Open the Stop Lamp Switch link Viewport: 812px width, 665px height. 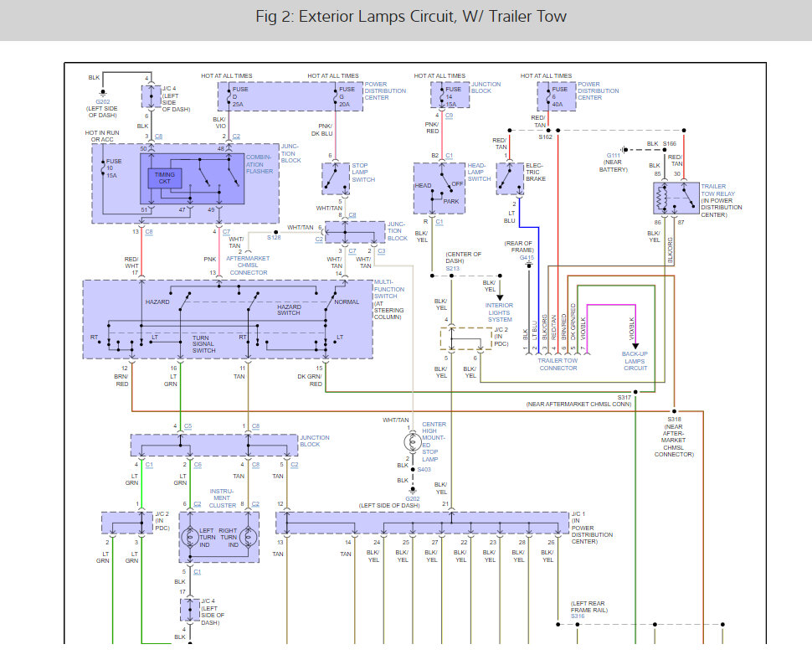(363, 173)
